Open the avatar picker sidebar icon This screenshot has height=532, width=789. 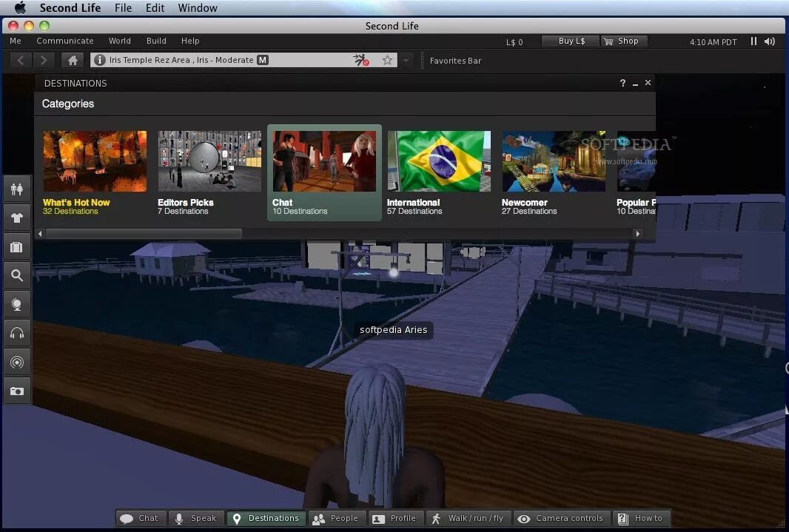click(x=17, y=189)
